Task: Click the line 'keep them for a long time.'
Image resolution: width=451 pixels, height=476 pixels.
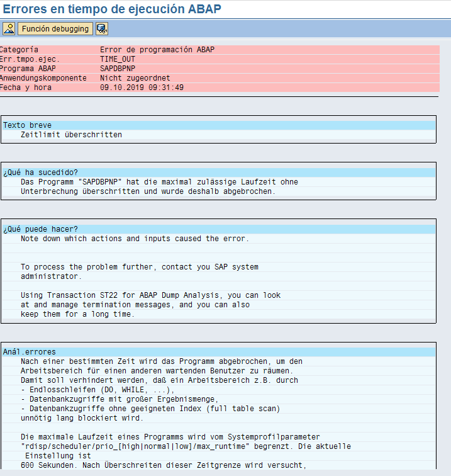Action: (77, 314)
